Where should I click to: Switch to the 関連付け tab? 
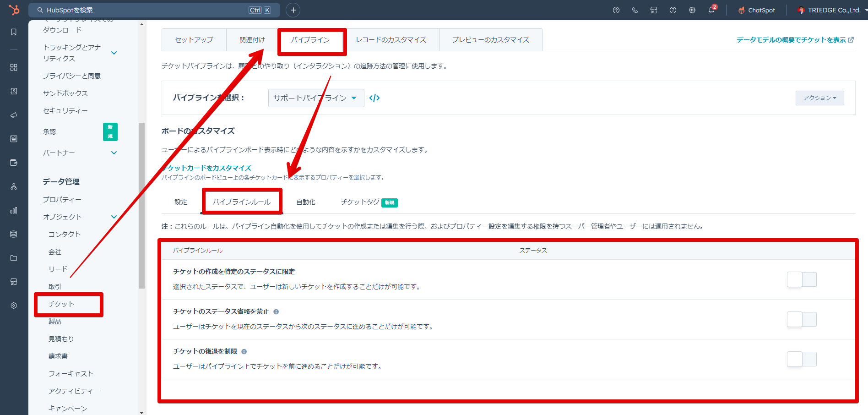coord(252,40)
